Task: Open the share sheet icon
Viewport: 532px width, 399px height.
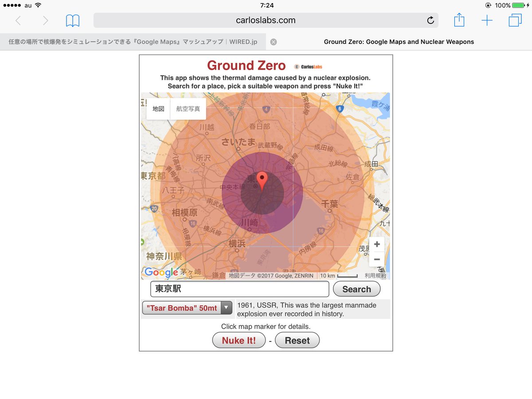Action: 459,20
